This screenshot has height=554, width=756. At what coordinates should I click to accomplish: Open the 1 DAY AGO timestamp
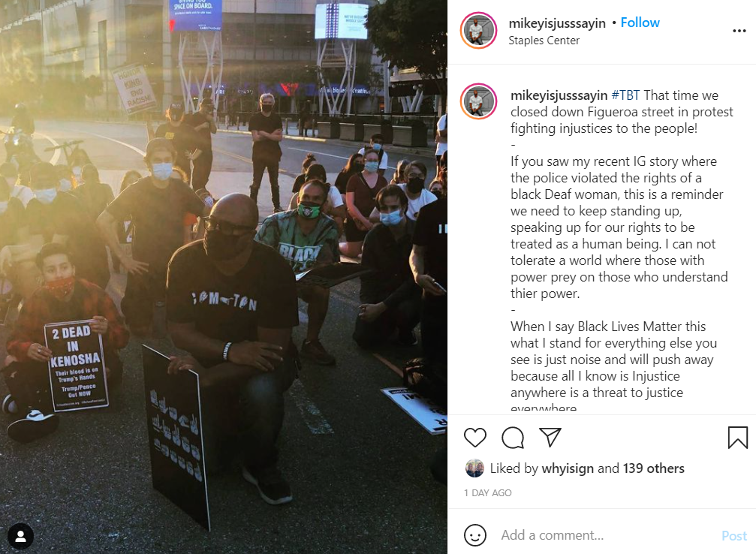tap(487, 492)
